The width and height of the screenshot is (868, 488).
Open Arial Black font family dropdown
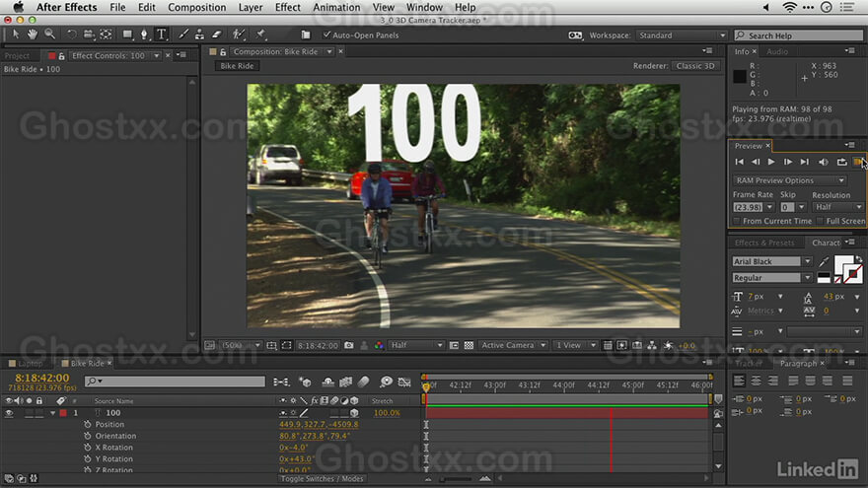pos(808,261)
